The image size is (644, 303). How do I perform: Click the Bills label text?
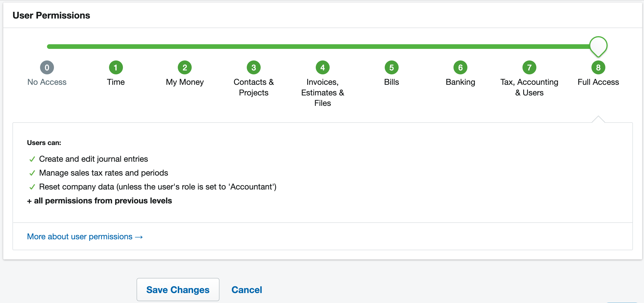[391, 82]
